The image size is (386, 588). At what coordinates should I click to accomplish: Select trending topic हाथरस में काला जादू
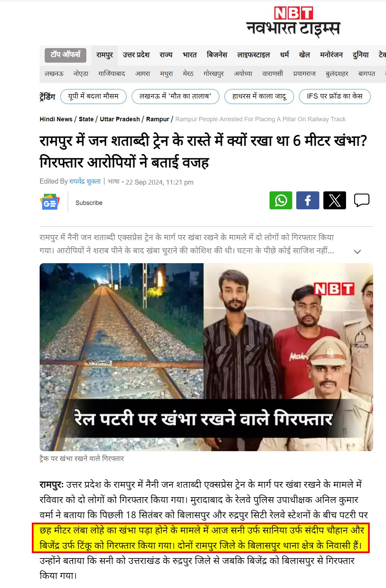[259, 97]
